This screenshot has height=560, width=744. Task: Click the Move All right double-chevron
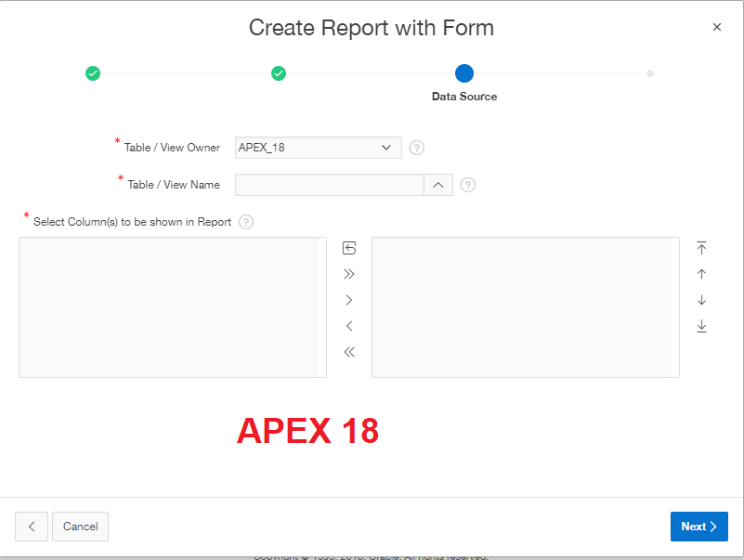click(349, 274)
